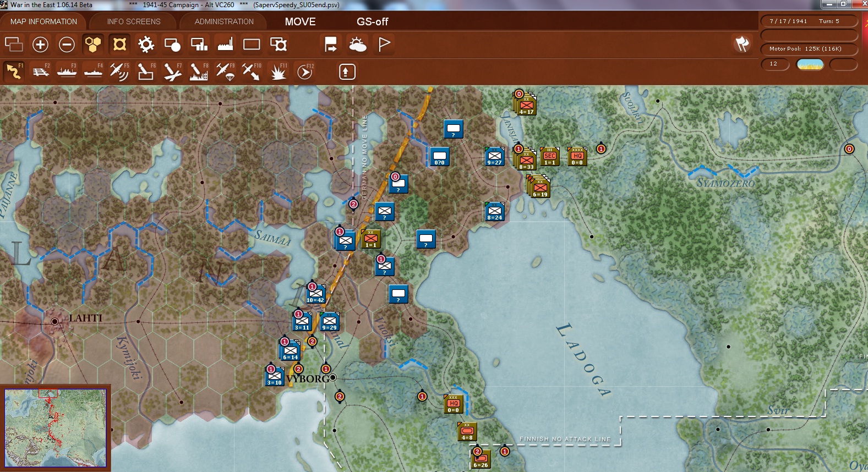Select the Finnish unit counter 6=14
Viewport: 868px width, 472px height.
(290, 351)
